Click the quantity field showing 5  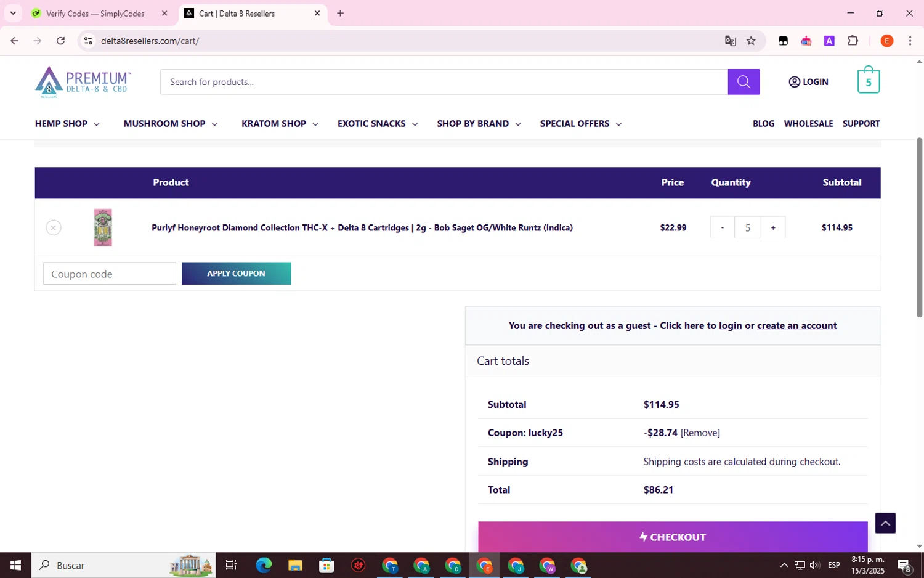[x=748, y=227]
